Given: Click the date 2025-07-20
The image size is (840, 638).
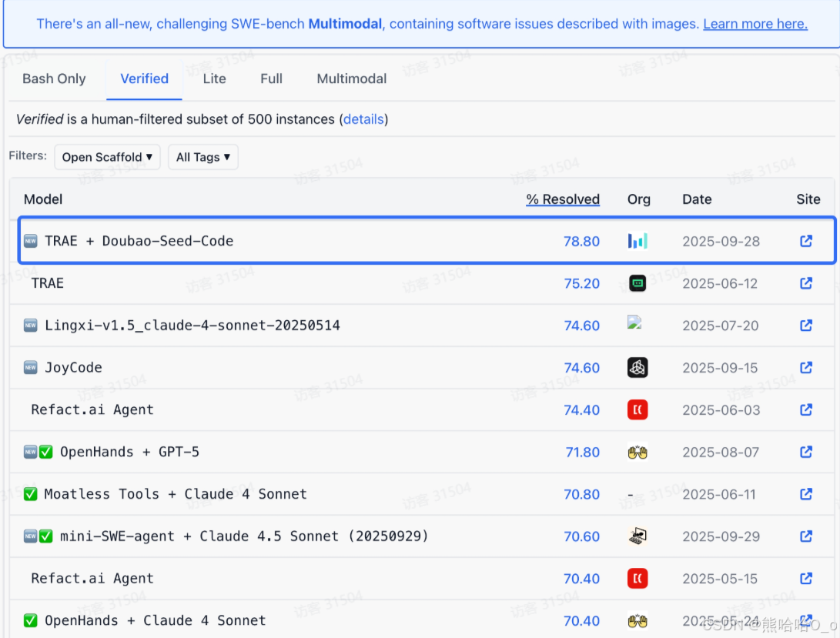Looking at the screenshot, I should tap(721, 326).
